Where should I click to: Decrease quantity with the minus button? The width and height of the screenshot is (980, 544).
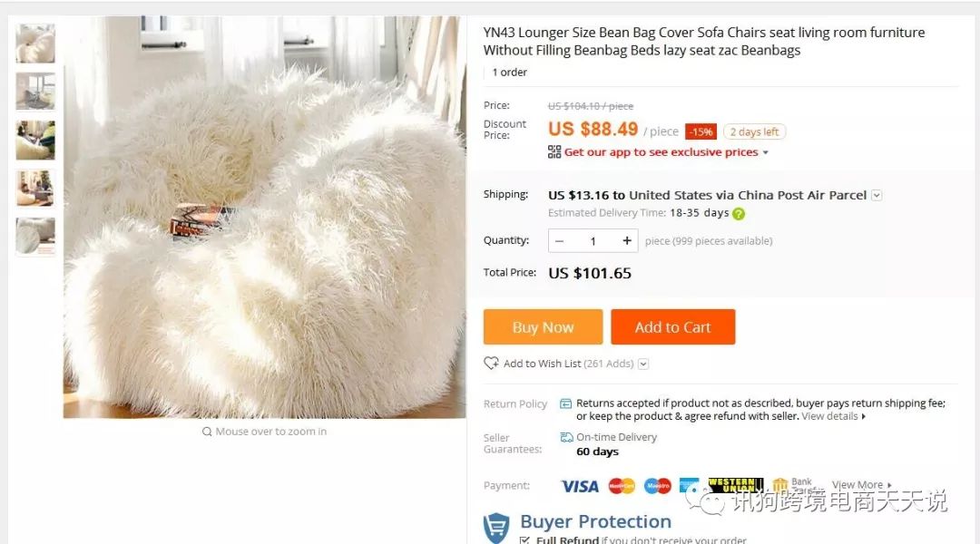560,241
